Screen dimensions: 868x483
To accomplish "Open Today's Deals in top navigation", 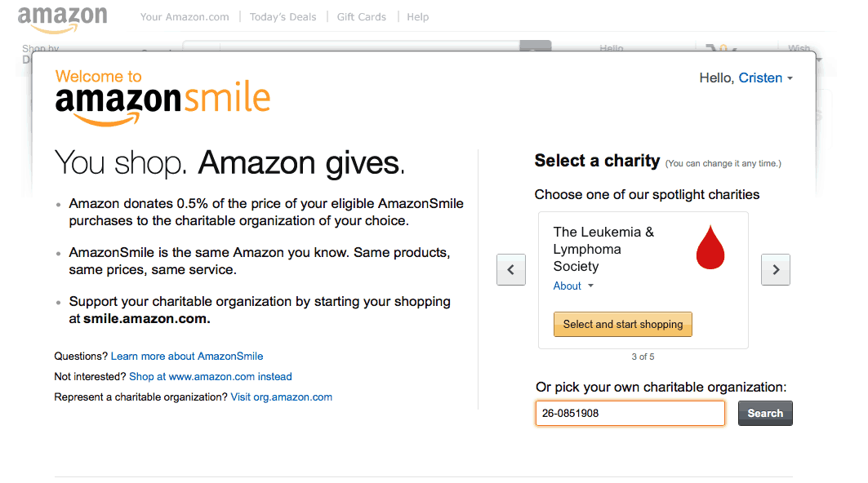I will coord(283,17).
